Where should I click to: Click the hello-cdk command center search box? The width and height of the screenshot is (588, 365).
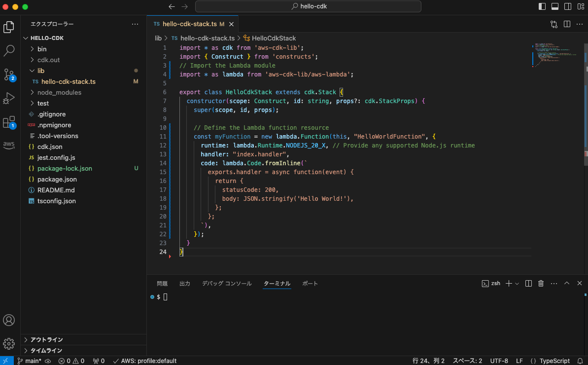coord(308,6)
